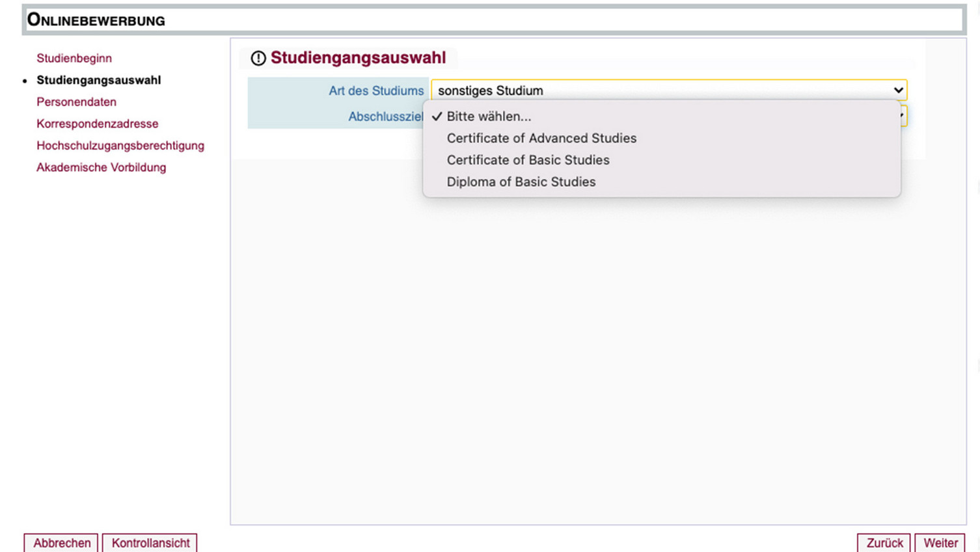Open the Studienbeginn step in the sidebar
980x552 pixels.
click(74, 59)
